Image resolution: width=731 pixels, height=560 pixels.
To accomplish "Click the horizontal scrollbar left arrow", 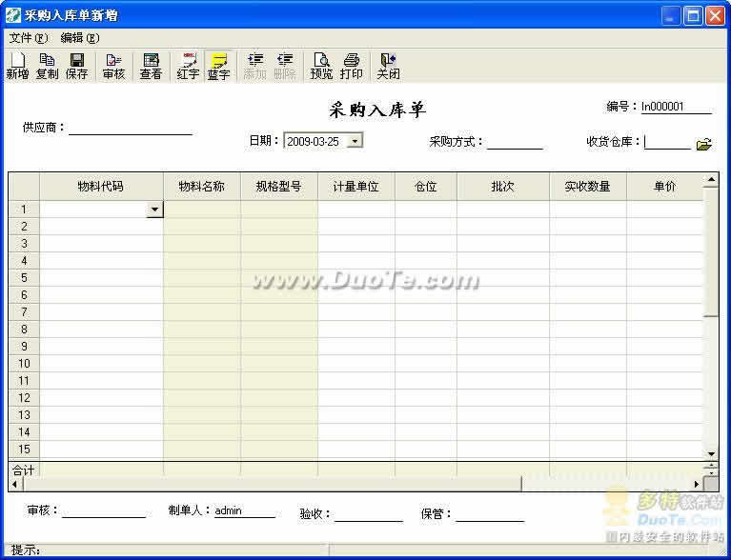I will [x=15, y=484].
